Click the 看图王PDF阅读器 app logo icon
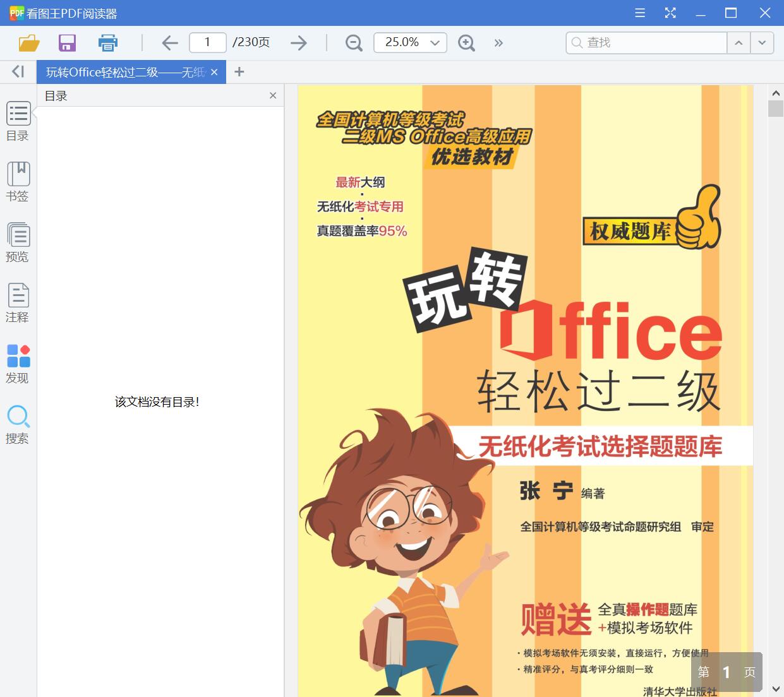784x697 pixels. [x=16, y=13]
